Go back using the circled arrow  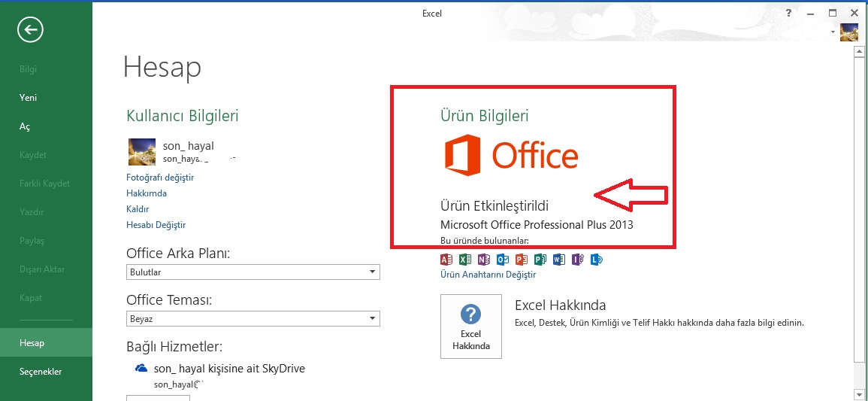pyautogui.click(x=31, y=30)
